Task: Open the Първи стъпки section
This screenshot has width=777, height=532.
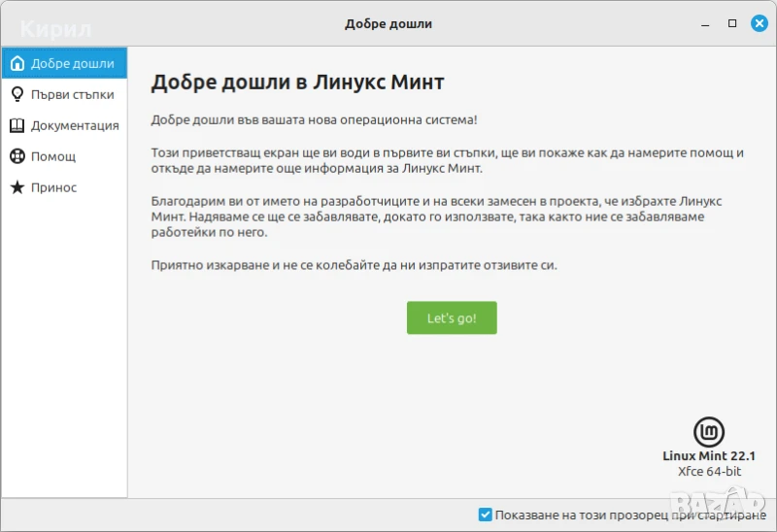Action: [x=72, y=94]
